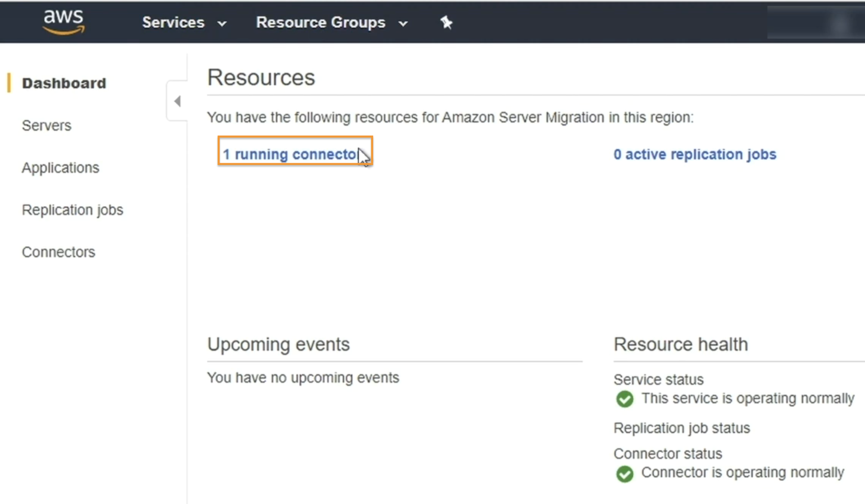This screenshot has height=504, width=865.
Task: Open the Resource Groups menu label
Action: click(x=320, y=22)
